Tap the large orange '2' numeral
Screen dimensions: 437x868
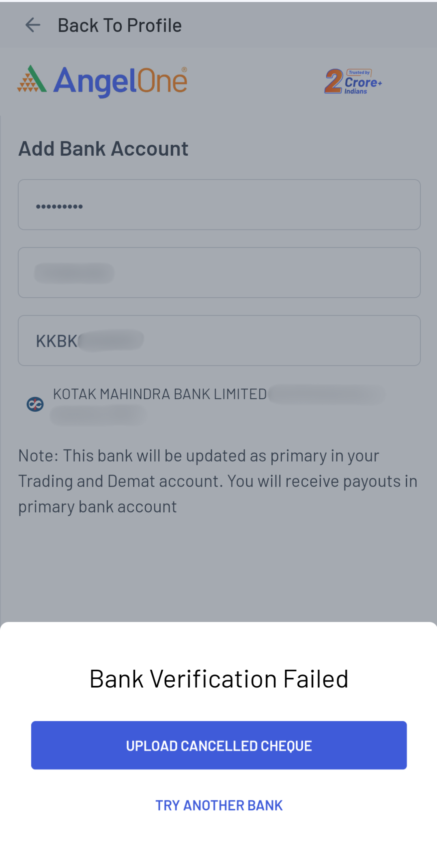tap(334, 81)
